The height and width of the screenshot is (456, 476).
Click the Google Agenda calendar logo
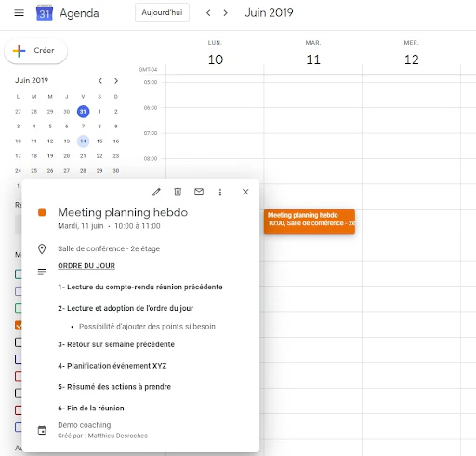coord(45,13)
